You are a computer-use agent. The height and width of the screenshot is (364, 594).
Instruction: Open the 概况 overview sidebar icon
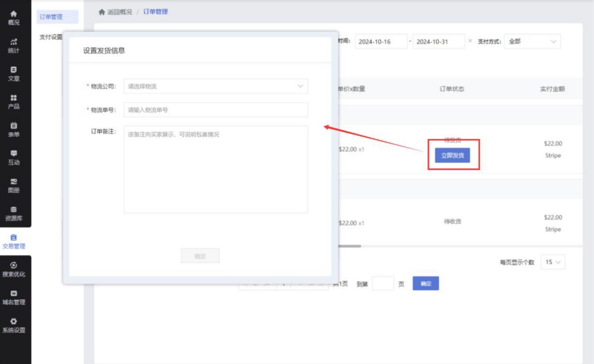(x=13, y=17)
